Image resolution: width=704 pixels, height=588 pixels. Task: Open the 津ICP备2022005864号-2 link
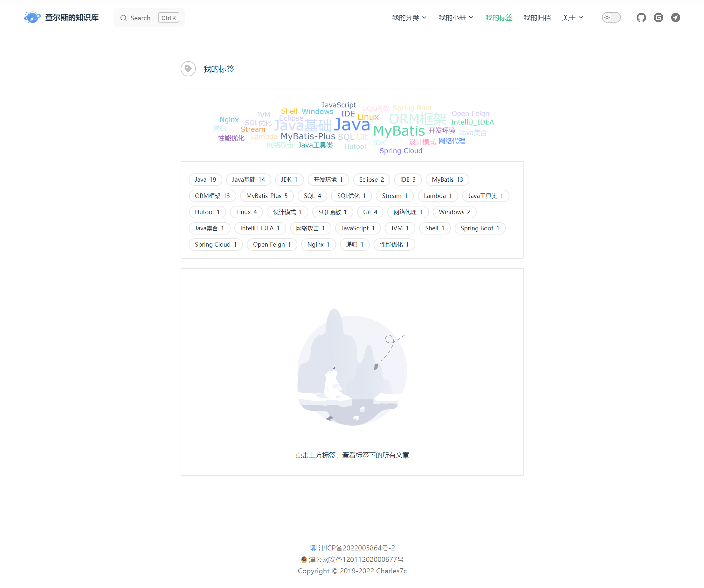(x=356, y=548)
